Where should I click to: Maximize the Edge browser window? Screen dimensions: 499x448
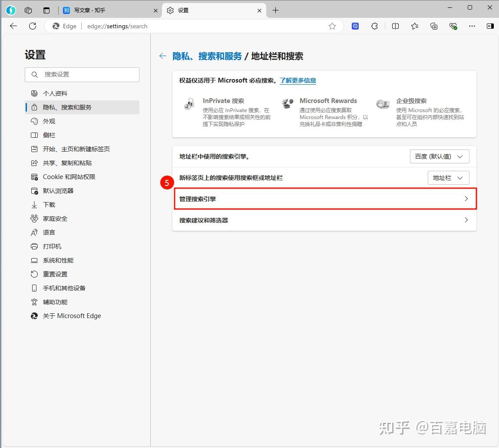pos(470,8)
